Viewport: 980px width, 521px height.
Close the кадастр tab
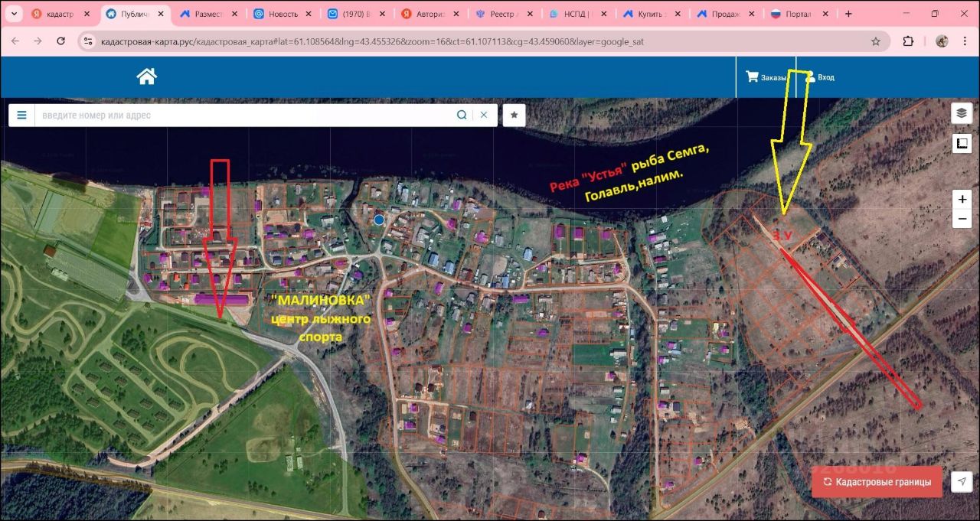coord(87,14)
